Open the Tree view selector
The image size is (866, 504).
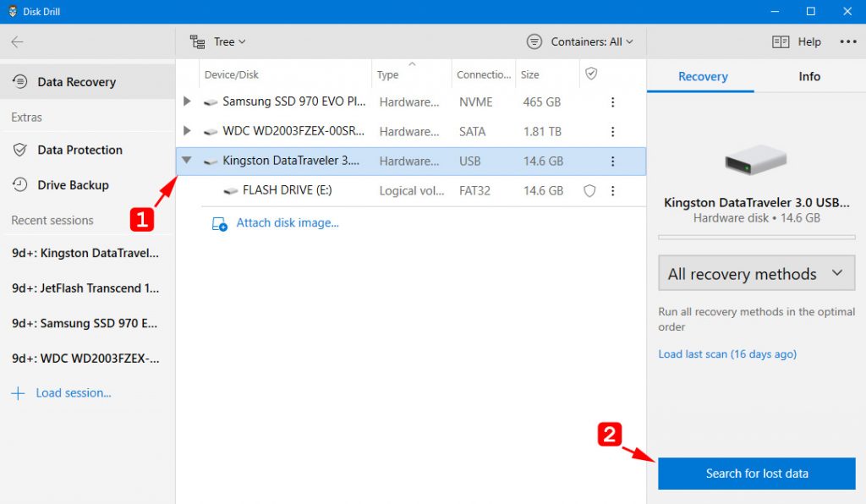click(216, 41)
